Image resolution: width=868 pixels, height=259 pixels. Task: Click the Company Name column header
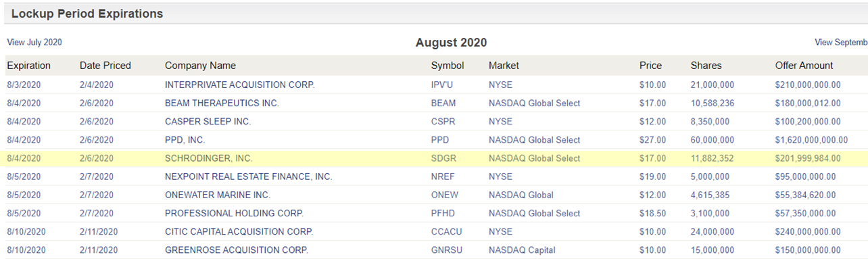(x=200, y=66)
